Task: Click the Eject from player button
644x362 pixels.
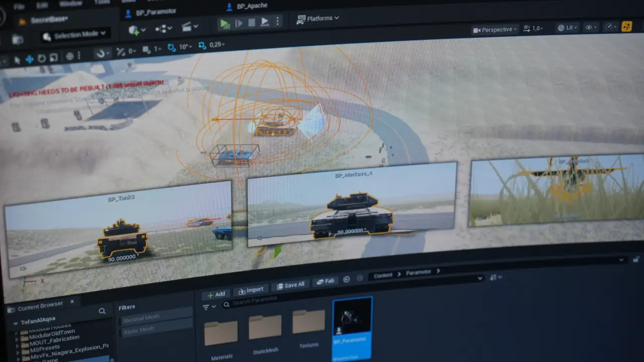Action: point(264,22)
